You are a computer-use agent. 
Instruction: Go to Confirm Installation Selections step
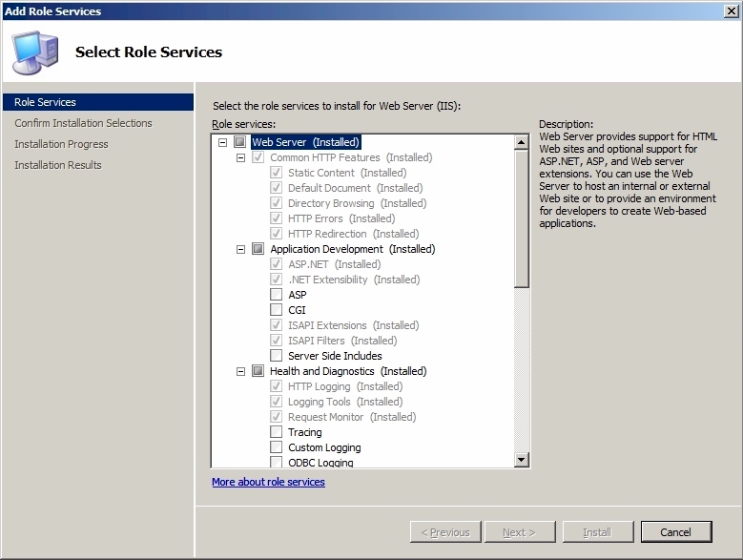tap(83, 123)
